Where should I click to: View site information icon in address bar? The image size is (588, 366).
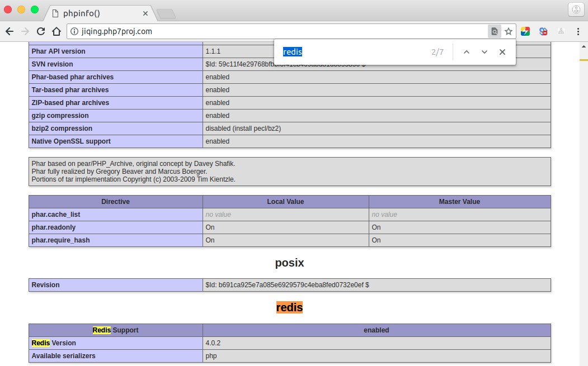[74, 31]
